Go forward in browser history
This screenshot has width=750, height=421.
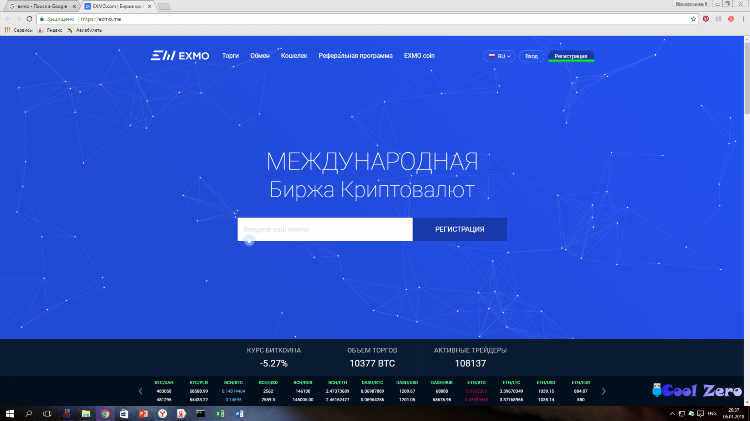click(x=18, y=19)
